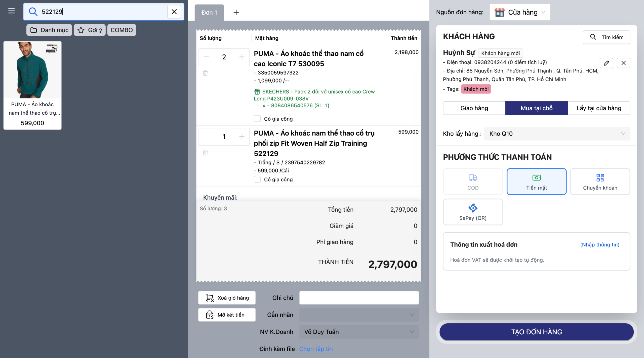The height and width of the screenshot is (358, 644).
Task: Increase quantity of Iconic T7 jacket
Action: [242, 57]
